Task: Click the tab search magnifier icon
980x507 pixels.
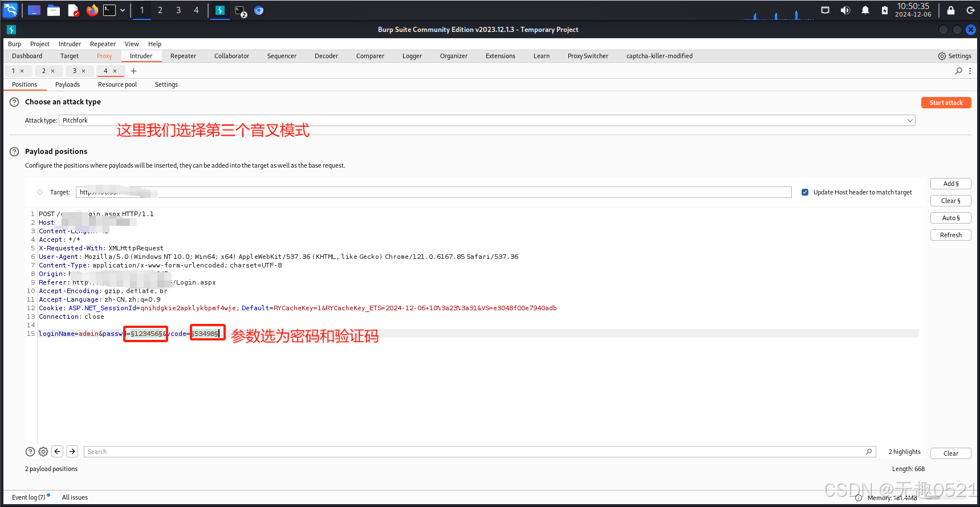Action: pyautogui.click(x=959, y=71)
